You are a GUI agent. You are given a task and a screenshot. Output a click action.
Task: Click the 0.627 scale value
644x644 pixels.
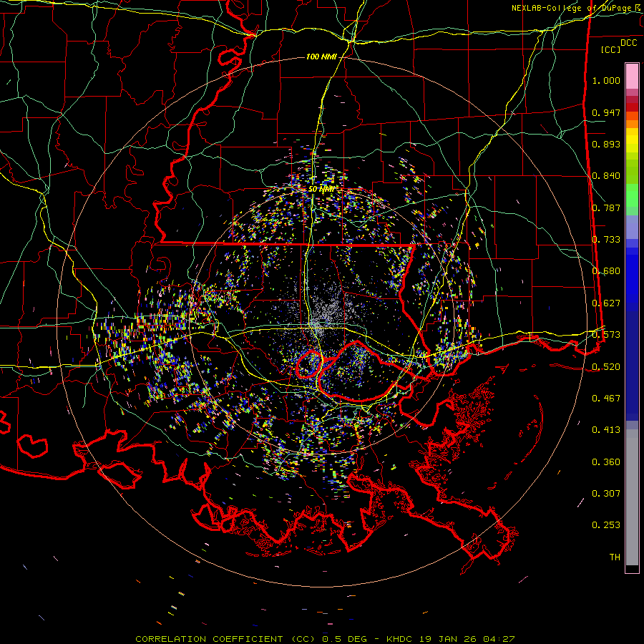click(606, 303)
